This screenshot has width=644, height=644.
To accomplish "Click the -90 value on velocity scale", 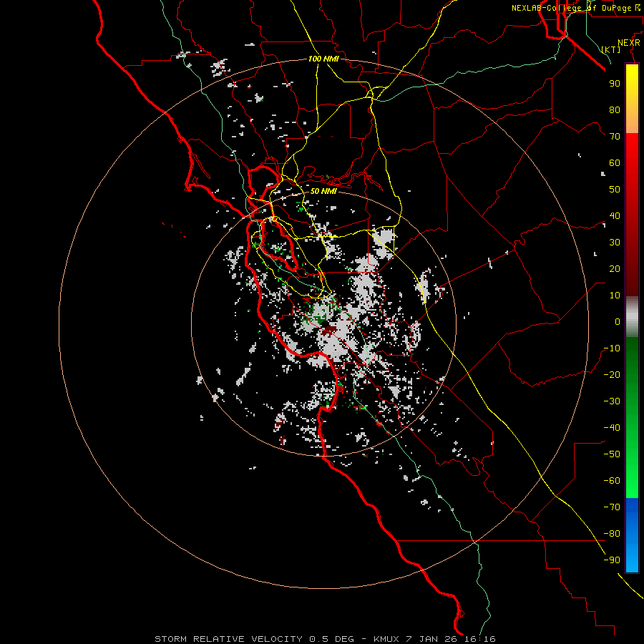I will pos(612,560).
